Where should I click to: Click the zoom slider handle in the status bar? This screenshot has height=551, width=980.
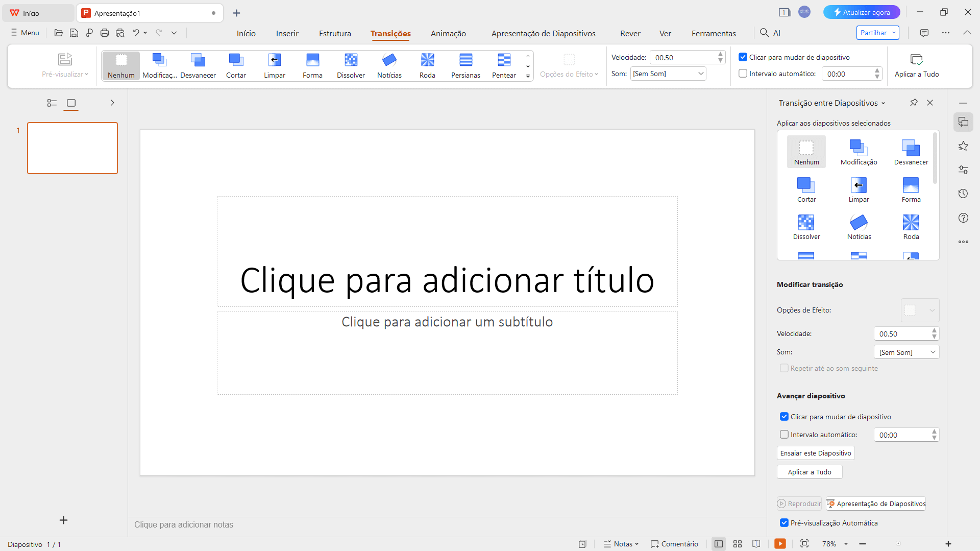click(x=898, y=544)
